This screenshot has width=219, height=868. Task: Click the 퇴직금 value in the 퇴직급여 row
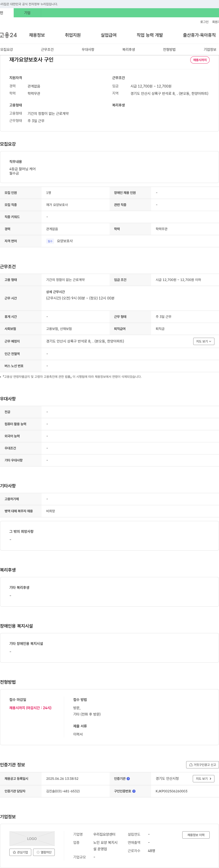tap(160, 329)
